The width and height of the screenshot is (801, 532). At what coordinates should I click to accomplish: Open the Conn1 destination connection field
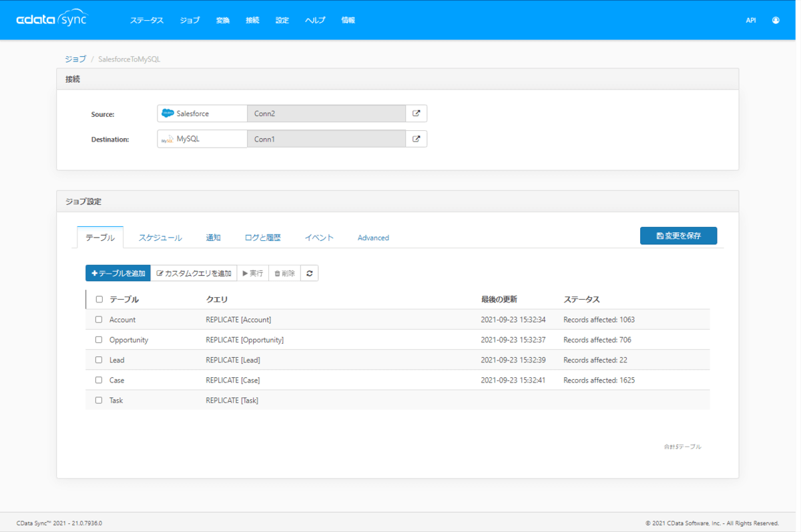(x=326, y=139)
